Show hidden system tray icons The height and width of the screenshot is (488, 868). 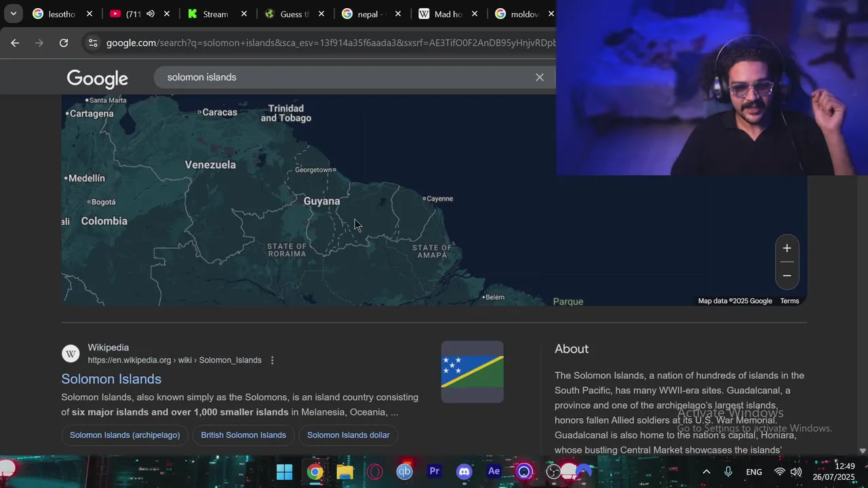[x=706, y=472]
